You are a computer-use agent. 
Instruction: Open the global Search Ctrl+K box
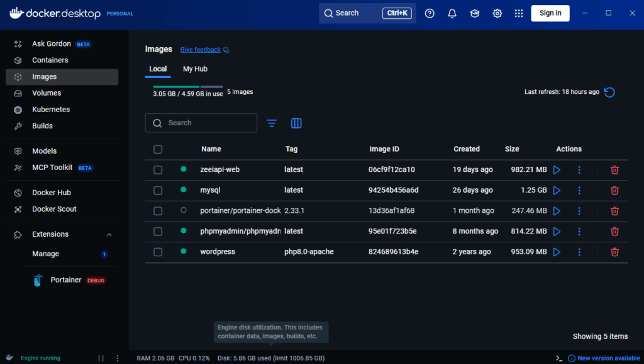pyautogui.click(x=367, y=13)
